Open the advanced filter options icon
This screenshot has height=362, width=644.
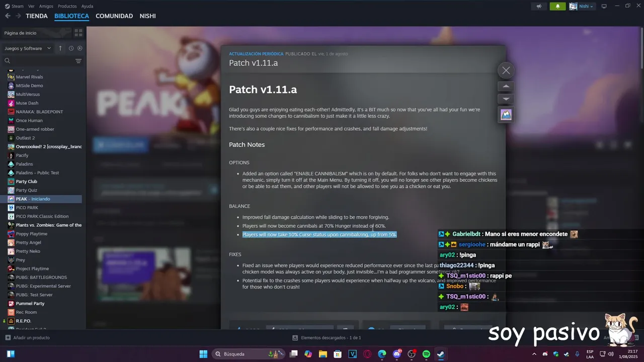[78, 61]
